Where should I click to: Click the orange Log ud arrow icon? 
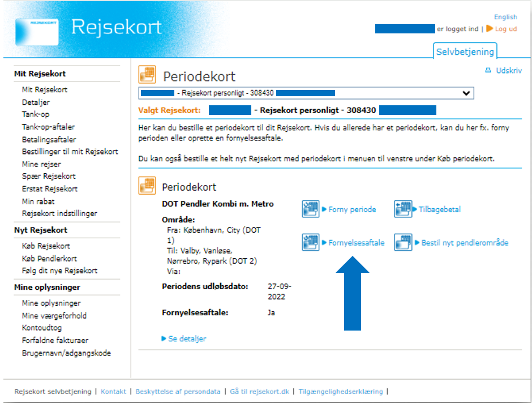(x=490, y=29)
